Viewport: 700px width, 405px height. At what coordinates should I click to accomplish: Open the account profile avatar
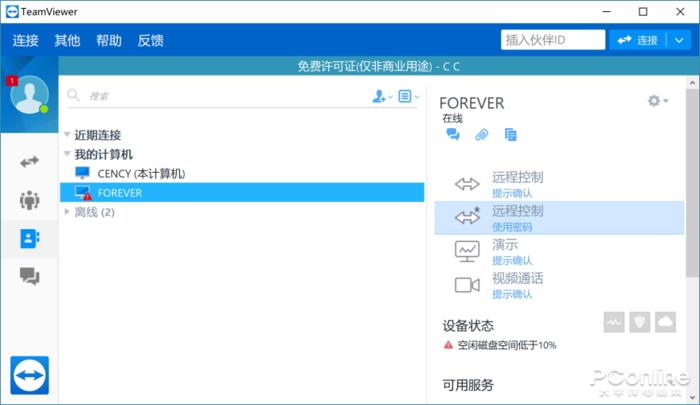tap(29, 95)
